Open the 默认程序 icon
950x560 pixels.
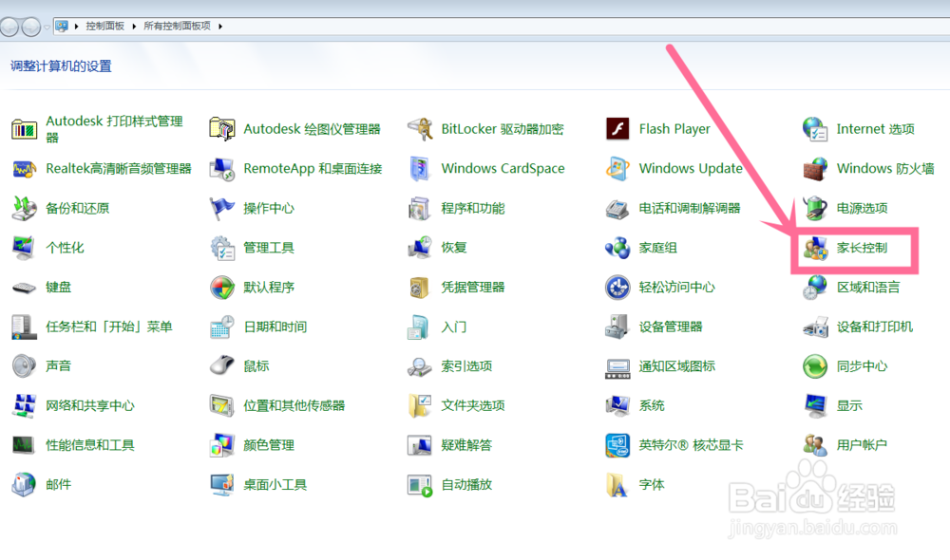click(x=221, y=288)
